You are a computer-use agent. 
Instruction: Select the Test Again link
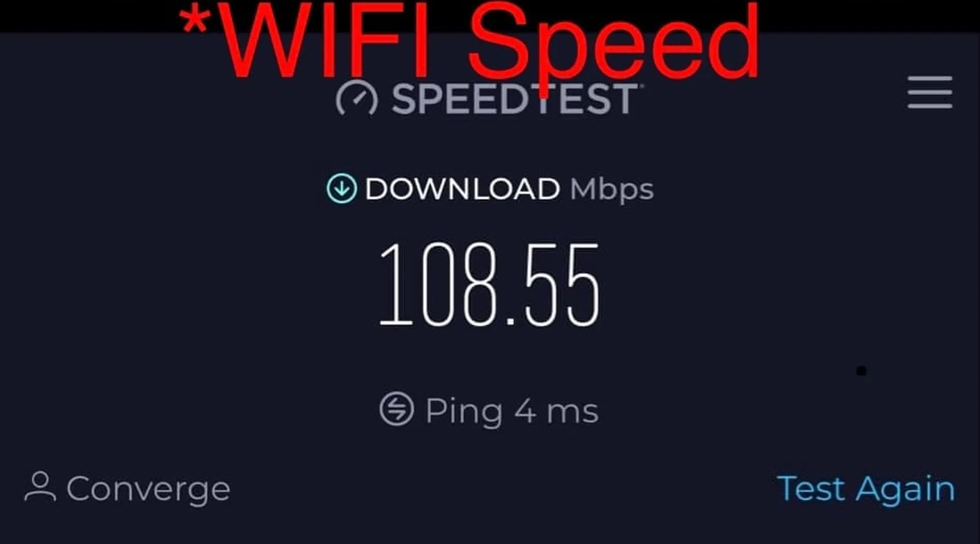(x=866, y=489)
